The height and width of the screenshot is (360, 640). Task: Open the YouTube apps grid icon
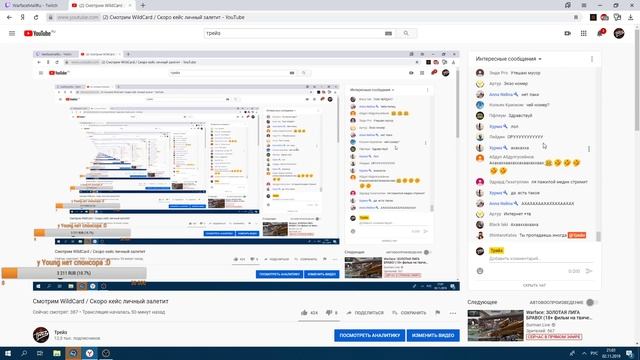[x=583, y=33]
